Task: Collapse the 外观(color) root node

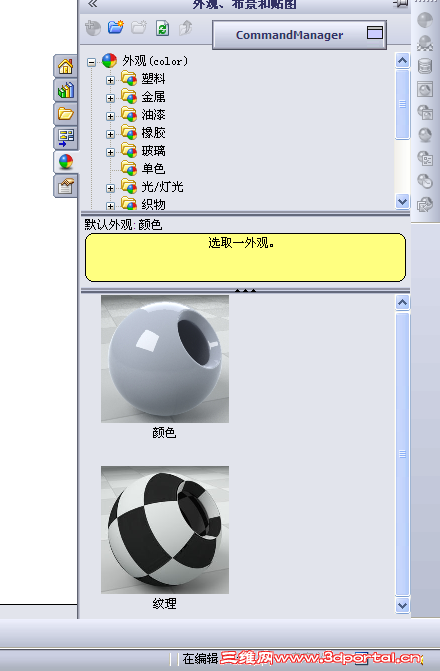Action: 91,62
